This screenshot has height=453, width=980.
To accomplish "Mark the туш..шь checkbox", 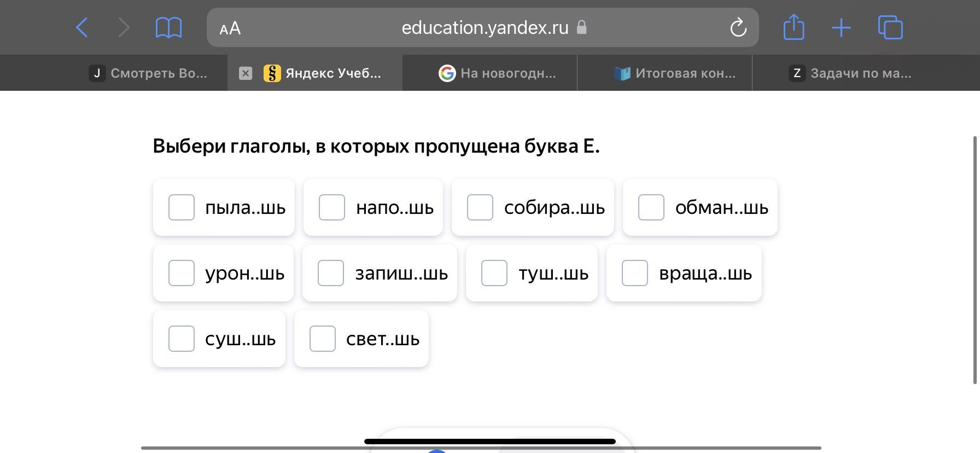I will point(494,273).
